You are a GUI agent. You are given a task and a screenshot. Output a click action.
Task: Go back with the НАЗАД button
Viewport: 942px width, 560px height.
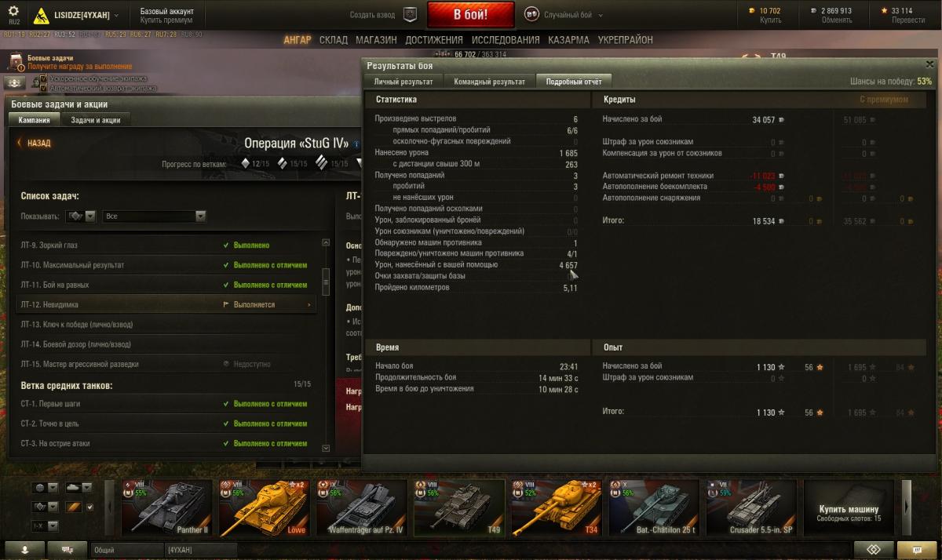[34, 144]
